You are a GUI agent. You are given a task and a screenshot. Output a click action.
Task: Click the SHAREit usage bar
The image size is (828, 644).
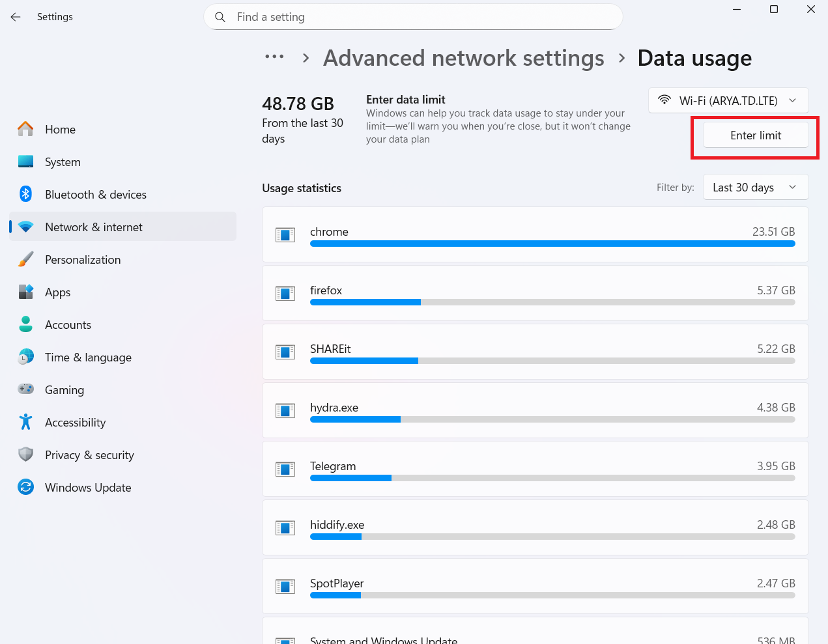[552, 361]
